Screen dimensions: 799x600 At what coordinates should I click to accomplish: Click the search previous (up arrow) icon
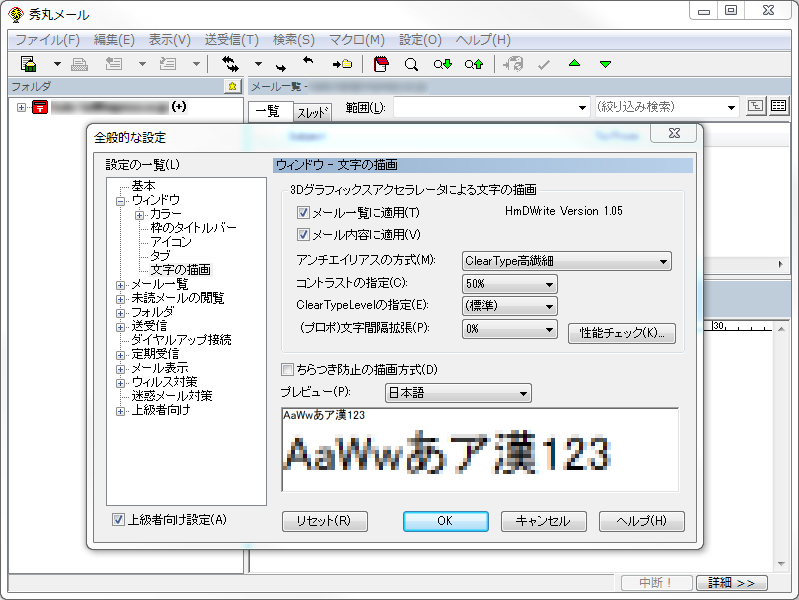(x=473, y=64)
